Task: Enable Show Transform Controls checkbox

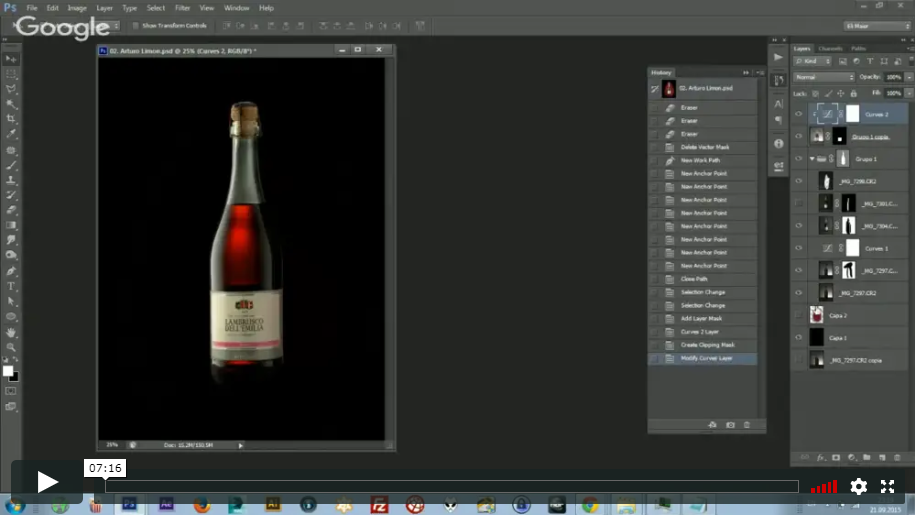Action: click(136, 26)
